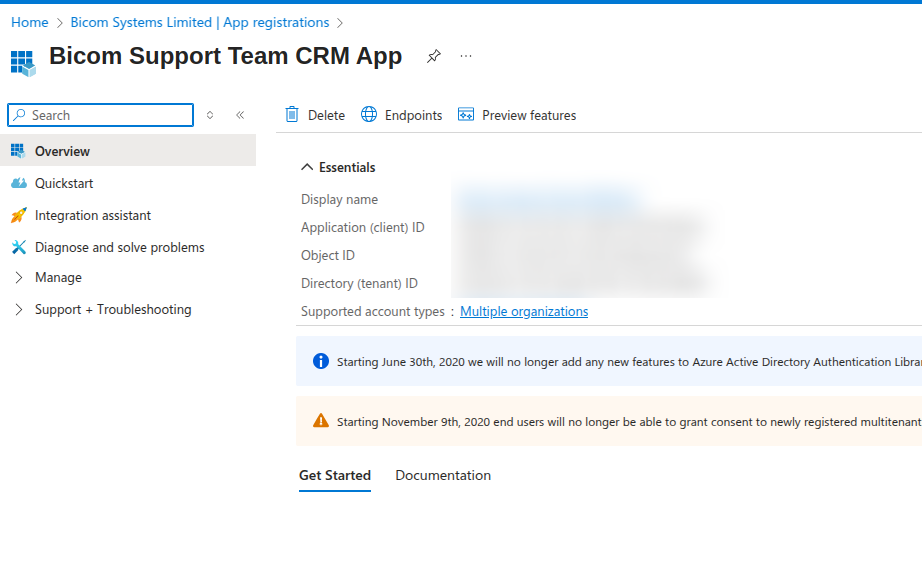Select the Overview menu item

click(x=128, y=151)
